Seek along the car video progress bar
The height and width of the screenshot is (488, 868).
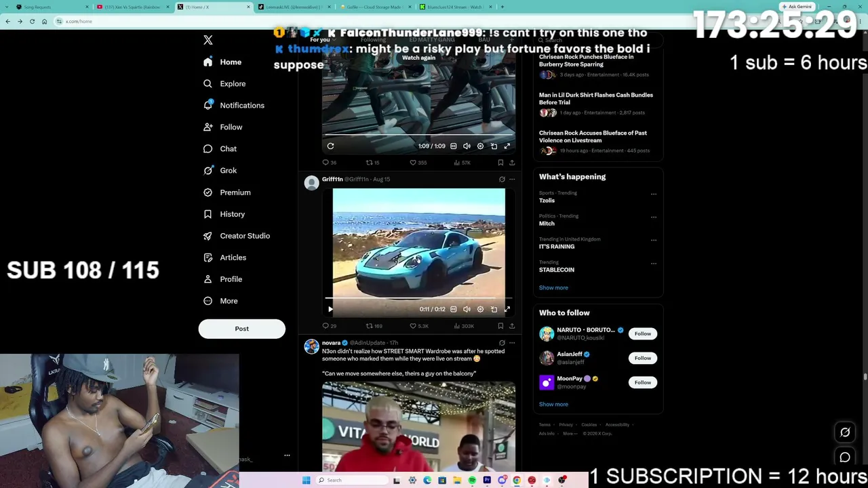click(x=418, y=298)
